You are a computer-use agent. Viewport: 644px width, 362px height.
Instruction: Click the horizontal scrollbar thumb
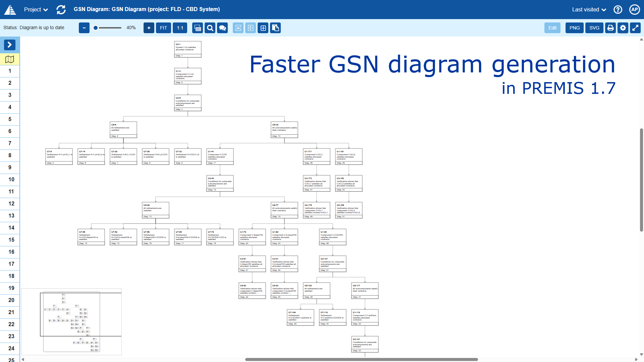(361, 359)
